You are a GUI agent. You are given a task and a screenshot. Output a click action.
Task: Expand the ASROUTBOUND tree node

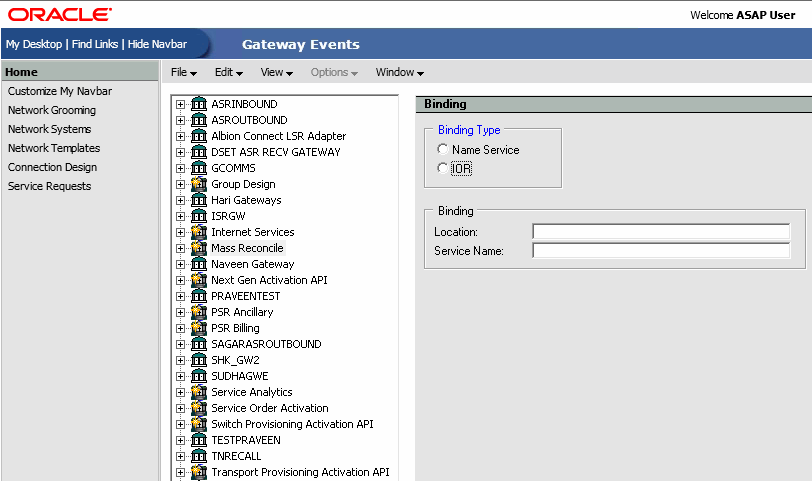pyautogui.click(x=180, y=121)
